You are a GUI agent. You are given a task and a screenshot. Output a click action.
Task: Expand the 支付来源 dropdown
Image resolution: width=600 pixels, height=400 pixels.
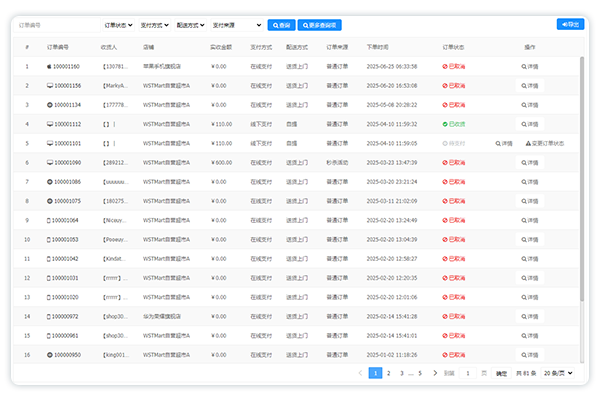[237, 24]
